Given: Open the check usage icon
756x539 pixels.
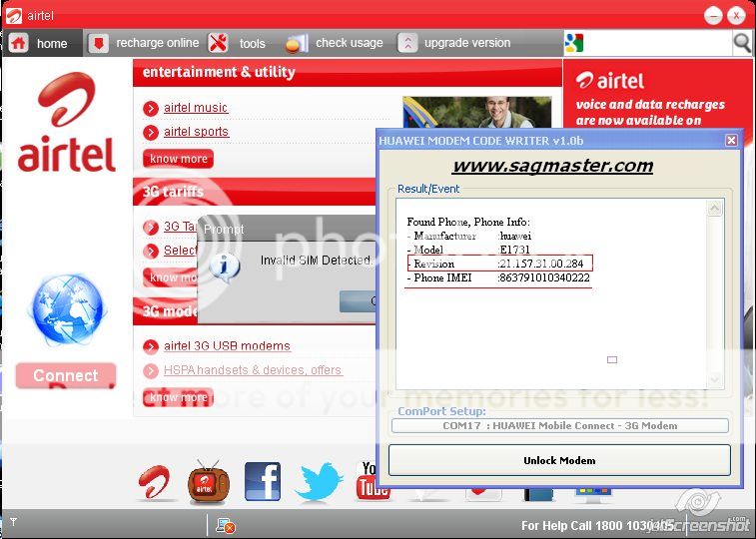Looking at the screenshot, I should 297,43.
